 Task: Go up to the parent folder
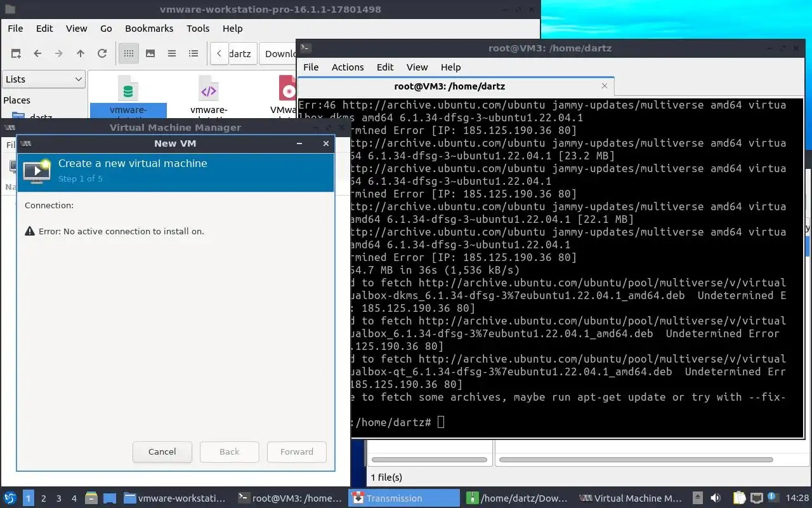tap(81, 53)
